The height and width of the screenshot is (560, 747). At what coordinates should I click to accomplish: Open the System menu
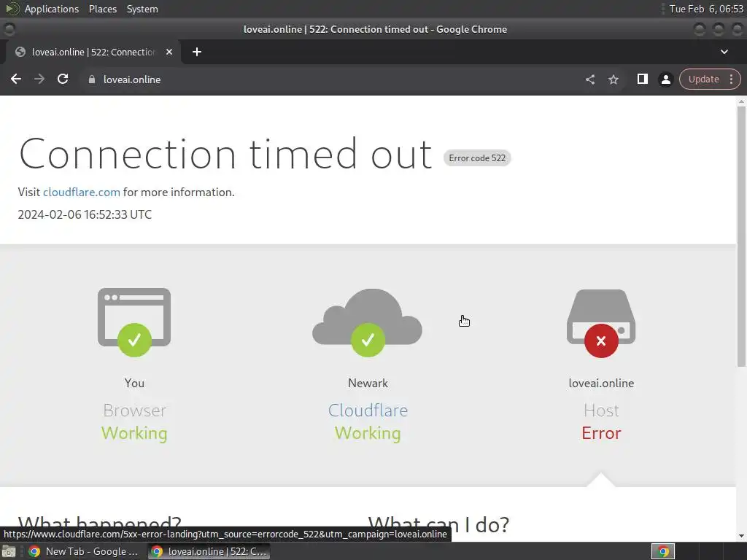coord(142,9)
